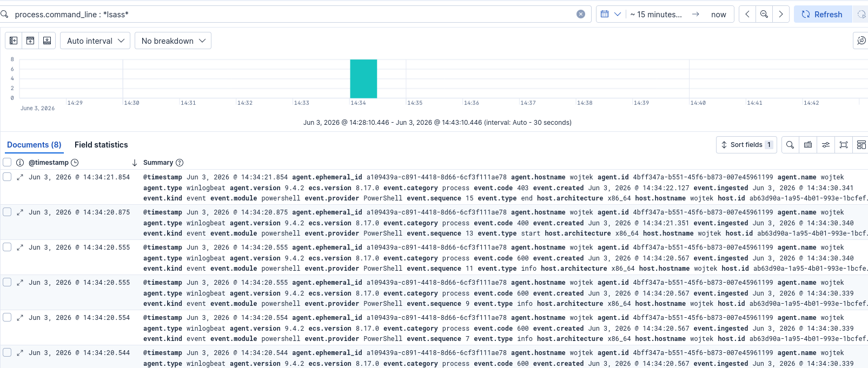Select the Documents (8) tab
The image size is (868, 368).
(x=34, y=145)
